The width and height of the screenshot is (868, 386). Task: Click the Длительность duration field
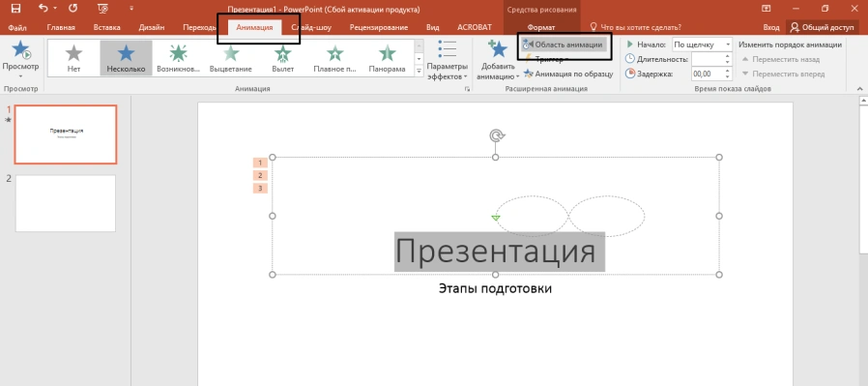click(708, 59)
